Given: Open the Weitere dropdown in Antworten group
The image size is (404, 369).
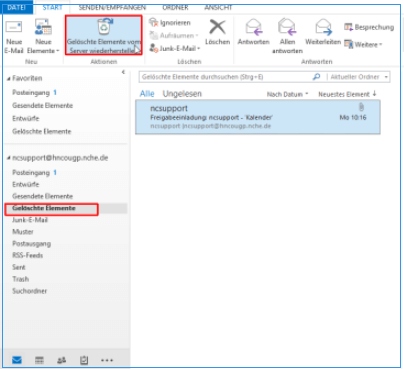Looking at the screenshot, I should click(363, 44).
